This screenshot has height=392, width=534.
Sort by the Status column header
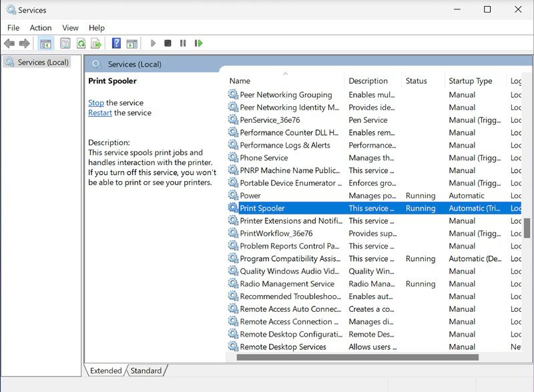click(423, 81)
